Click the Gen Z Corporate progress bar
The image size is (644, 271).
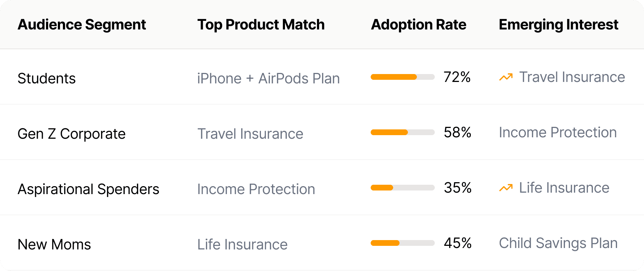click(402, 132)
